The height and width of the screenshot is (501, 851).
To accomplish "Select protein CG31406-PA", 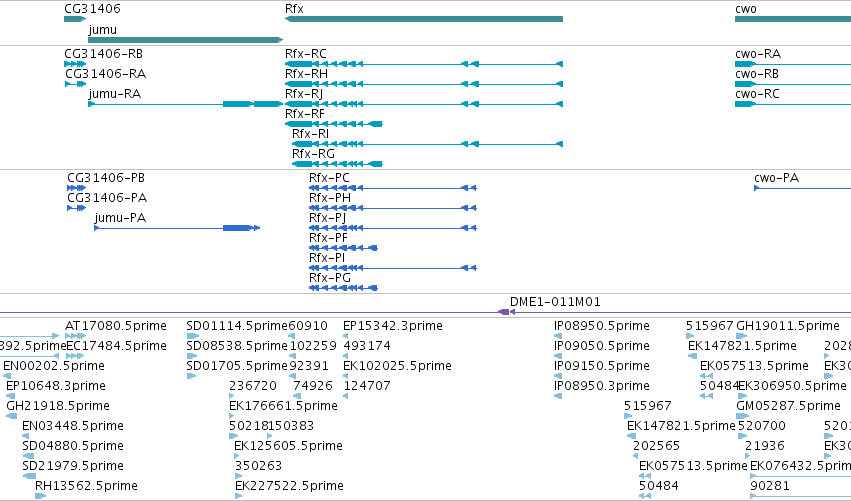I will [77, 208].
